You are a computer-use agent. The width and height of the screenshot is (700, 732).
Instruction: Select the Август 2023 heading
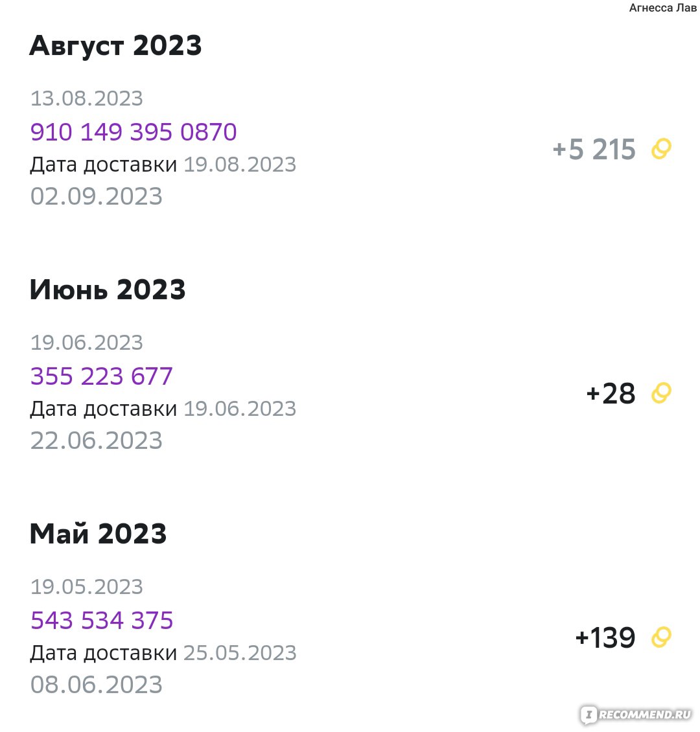coord(115,46)
